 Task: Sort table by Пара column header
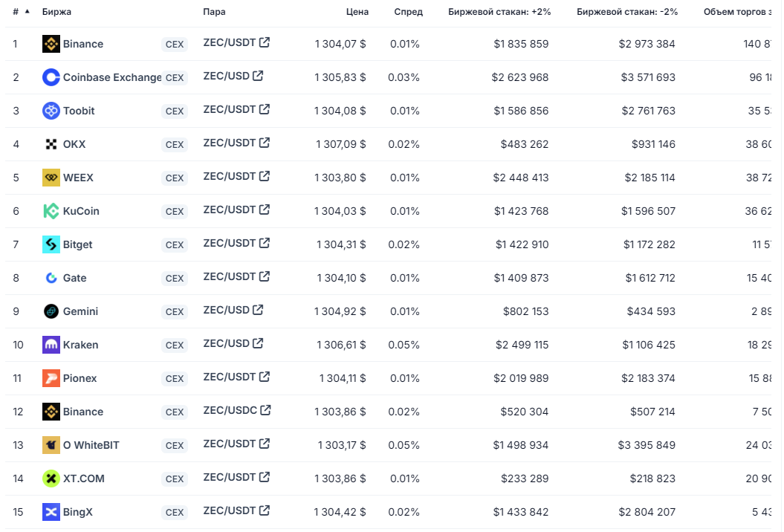point(214,11)
